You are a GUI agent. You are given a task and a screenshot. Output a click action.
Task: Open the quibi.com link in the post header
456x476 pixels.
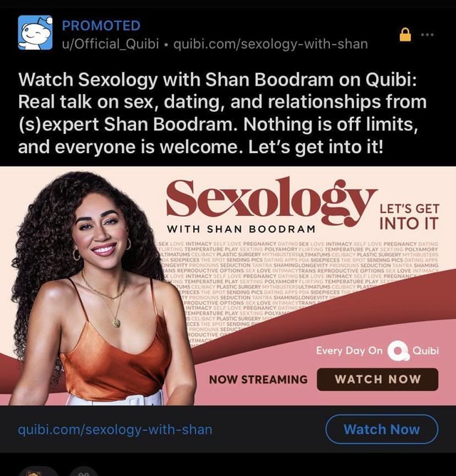(271, 44)
